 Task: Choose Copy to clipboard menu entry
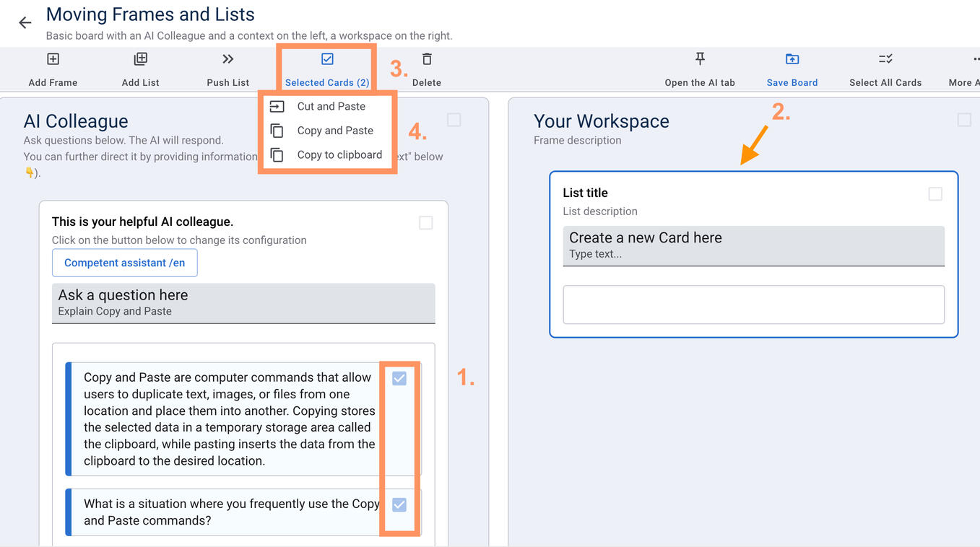point(339,154)
